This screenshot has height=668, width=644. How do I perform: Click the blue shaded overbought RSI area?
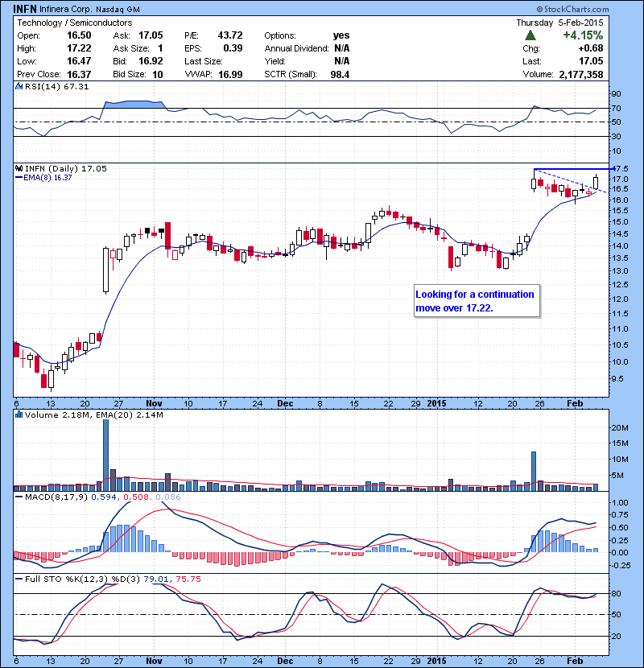pyautogui.click(x=133, y=105)
